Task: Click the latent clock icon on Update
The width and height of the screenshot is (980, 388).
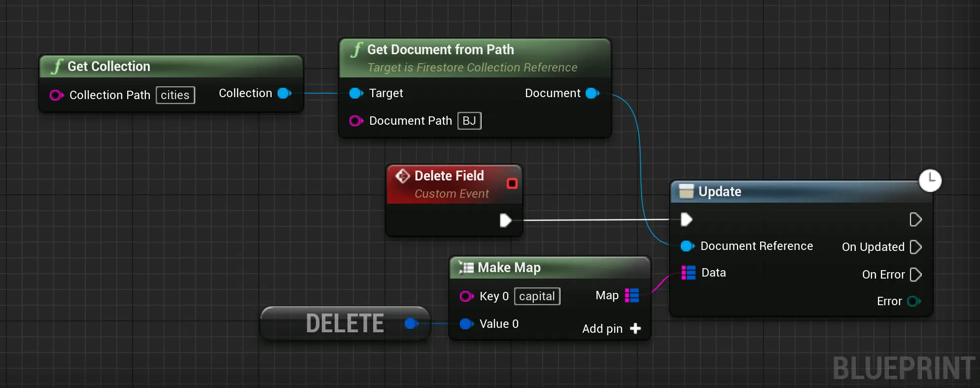Action: pyautogui.click(x=930, y=180)
